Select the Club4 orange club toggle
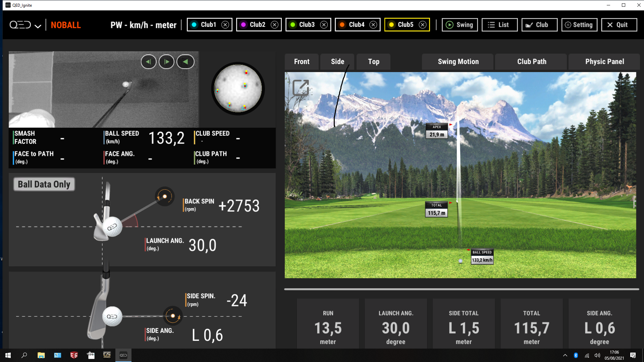 (x=352, y=25)
